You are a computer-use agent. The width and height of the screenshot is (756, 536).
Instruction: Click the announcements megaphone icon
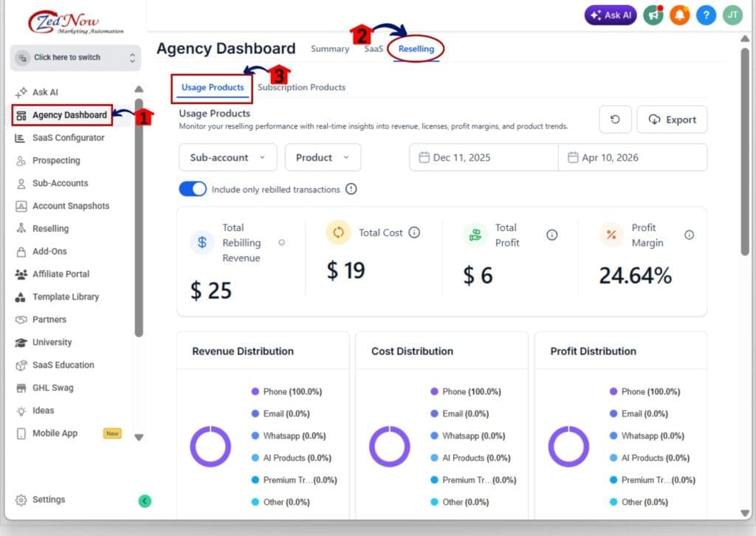point(653,15)
